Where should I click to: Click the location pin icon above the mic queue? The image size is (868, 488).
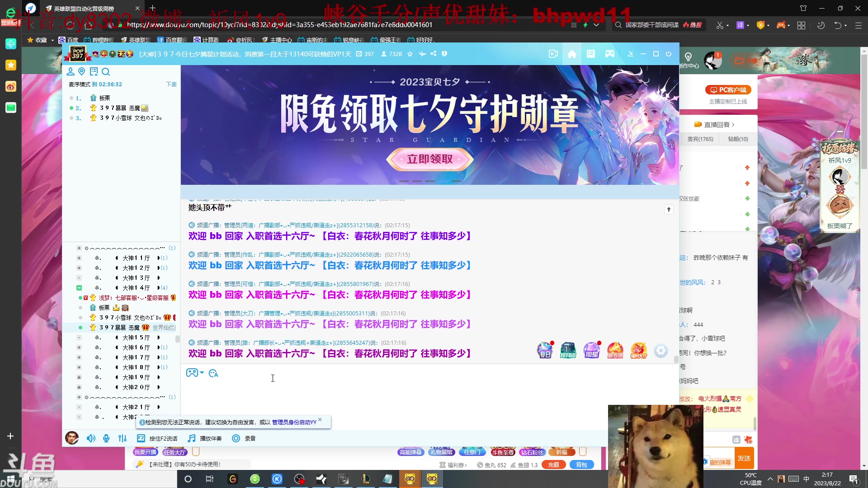pos(82,71)
